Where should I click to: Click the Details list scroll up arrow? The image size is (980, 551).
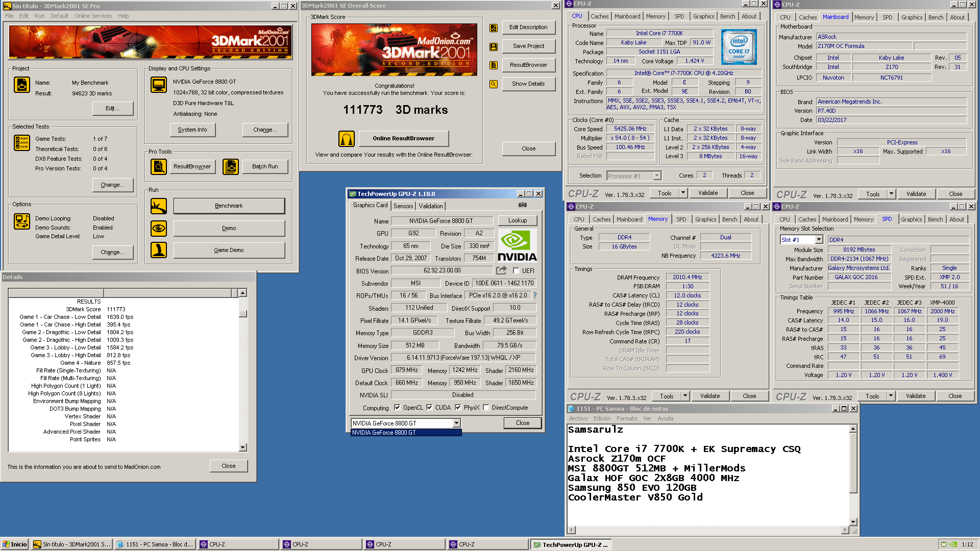pyautogui.click(x=243, y=293)
